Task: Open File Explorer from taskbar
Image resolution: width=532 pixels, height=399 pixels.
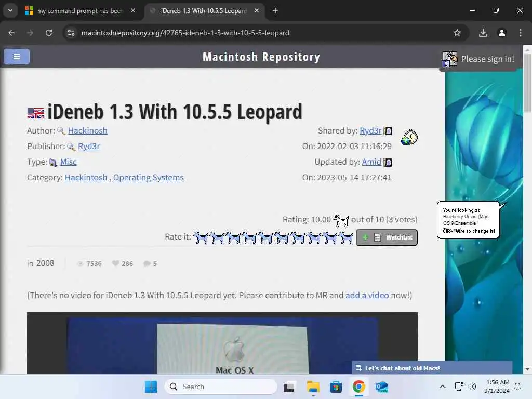Action: (x=313, y=387)
